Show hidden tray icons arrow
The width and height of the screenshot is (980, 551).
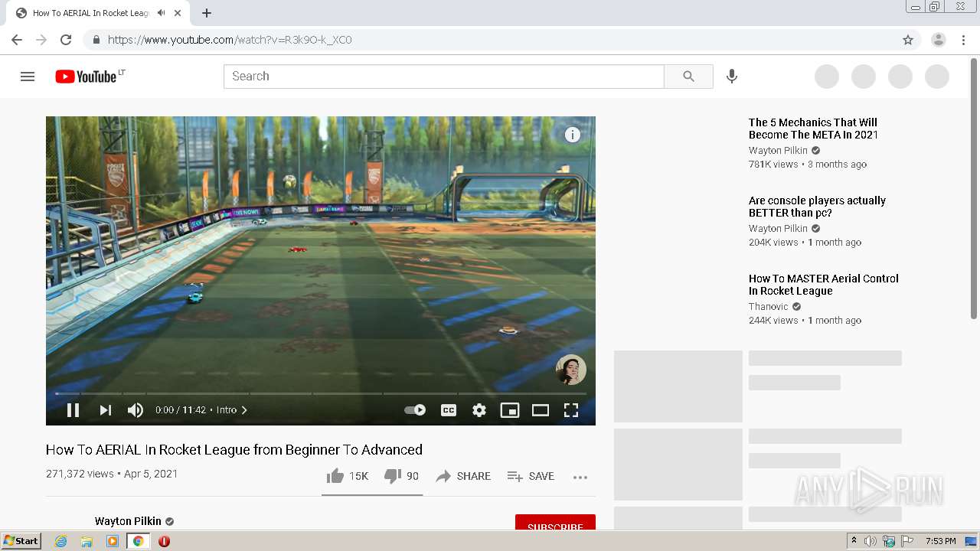854,541
